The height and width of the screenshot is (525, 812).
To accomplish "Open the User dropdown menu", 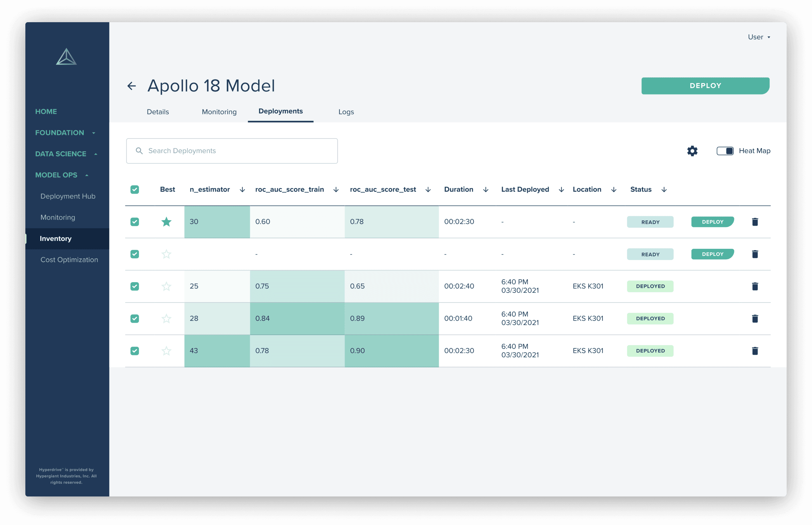I will [759, 37].
